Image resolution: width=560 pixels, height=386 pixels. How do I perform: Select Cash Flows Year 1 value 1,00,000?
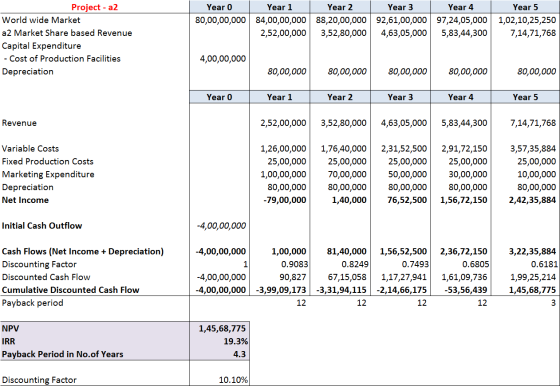pos(289,251)
